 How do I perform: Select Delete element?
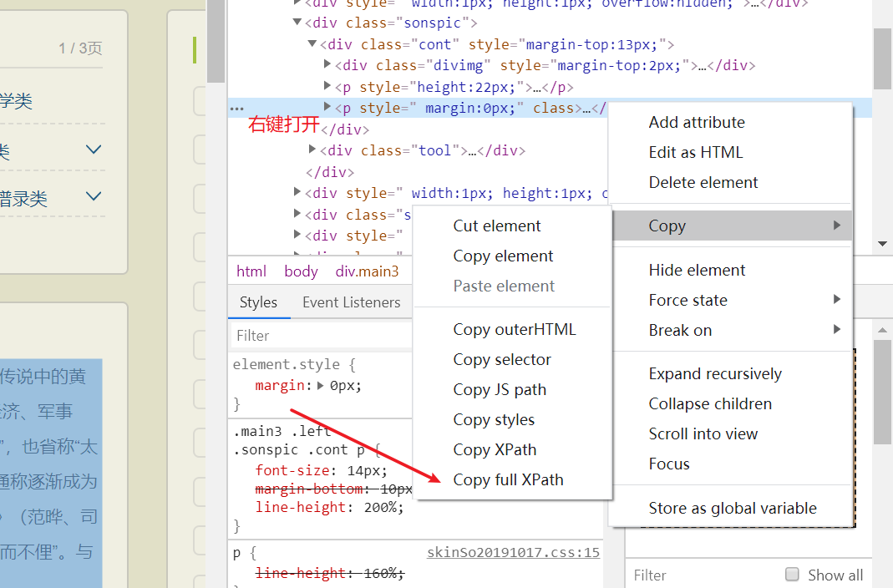point(703,183)
